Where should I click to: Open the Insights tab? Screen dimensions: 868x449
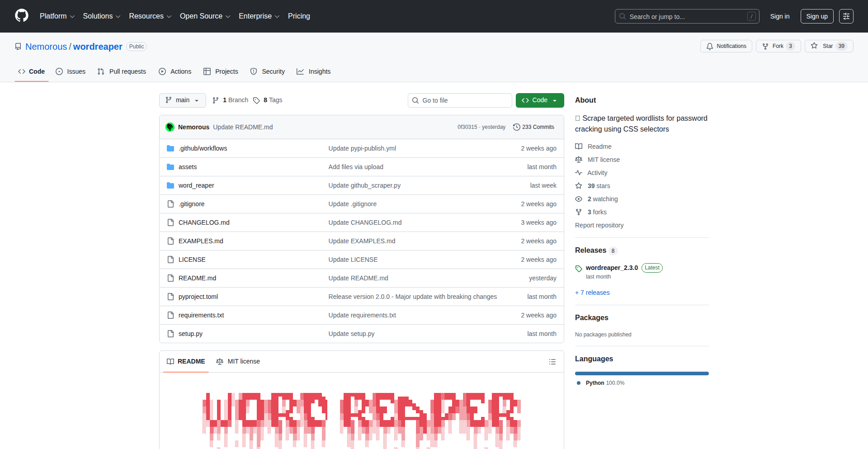pyautogui.click(x=314, y=71)
